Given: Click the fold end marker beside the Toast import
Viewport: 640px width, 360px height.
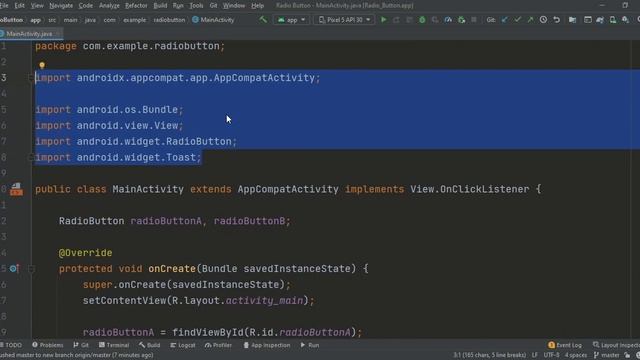Looking at the screenshot, I should click(31, 158).
